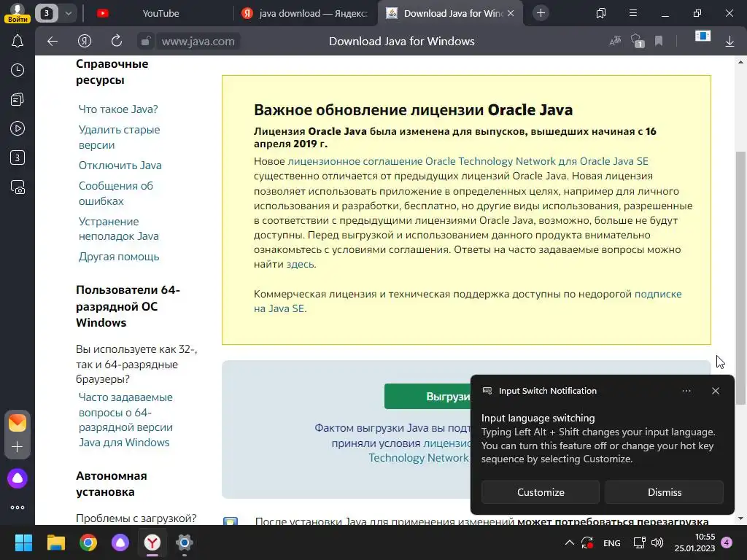Open link Другая помощь
Screen dimensions: 747x560
click(119, 257)
